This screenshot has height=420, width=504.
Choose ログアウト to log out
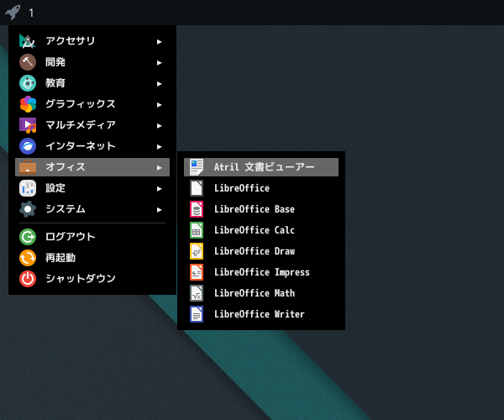[92, 237]
